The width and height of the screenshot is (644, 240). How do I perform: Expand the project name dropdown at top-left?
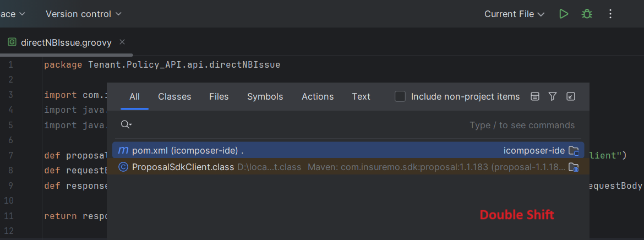(x=12, y=14)
